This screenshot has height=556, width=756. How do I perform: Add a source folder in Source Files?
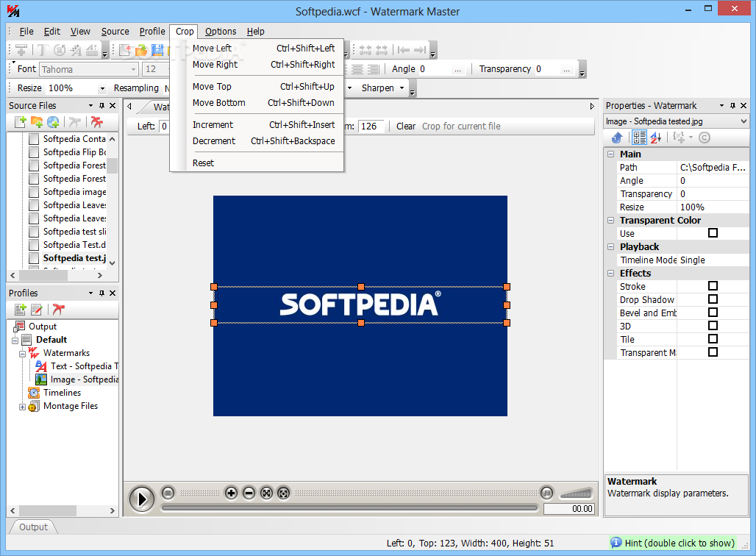click(37, 122)
